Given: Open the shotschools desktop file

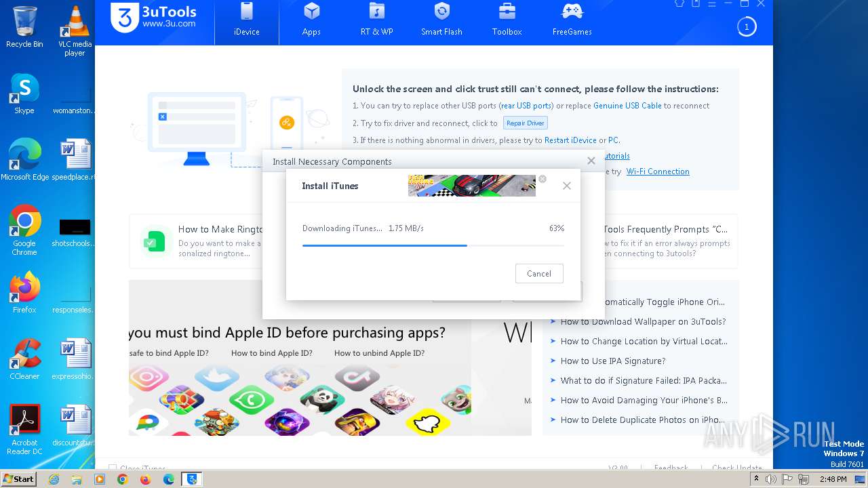Looking at the screenshot, I should click(75, 232).
